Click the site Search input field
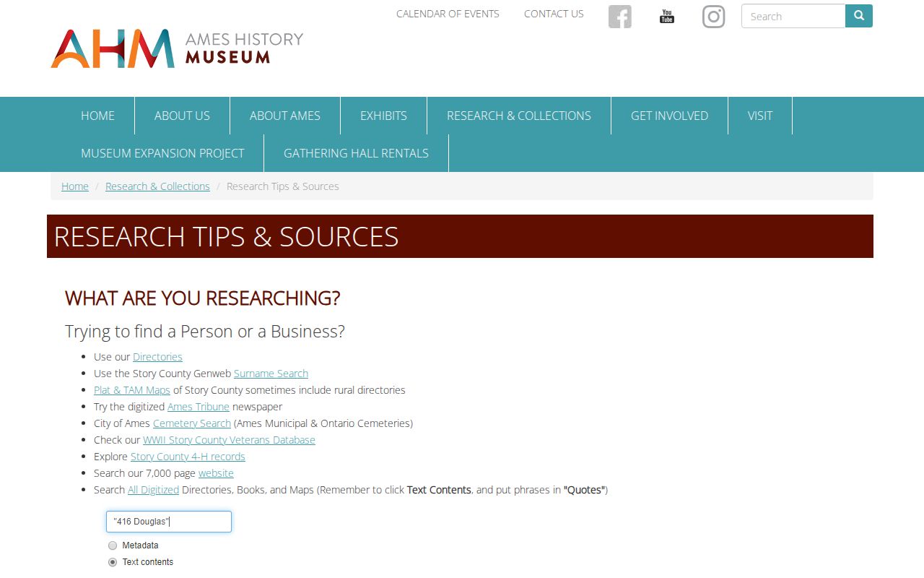This screenshot has width=924, height=578. 793,16
